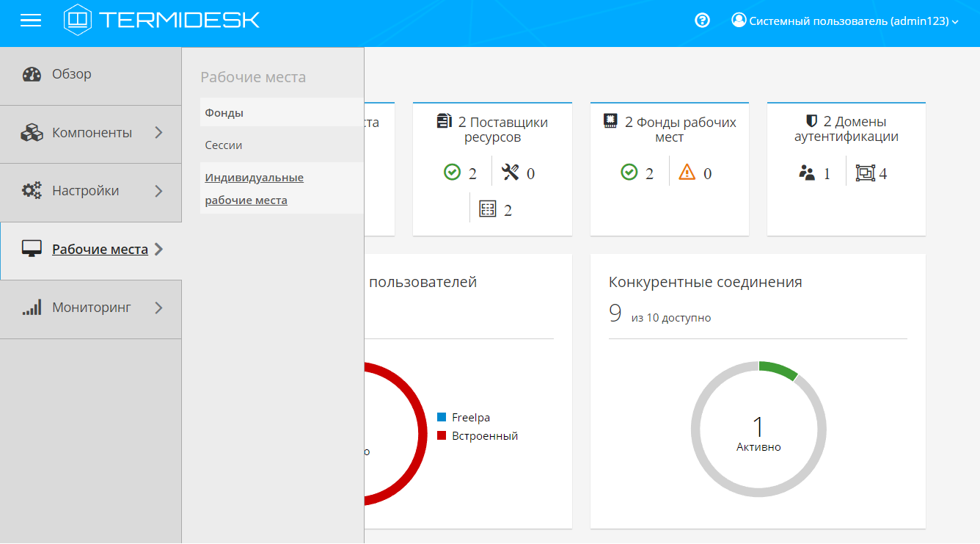Image resolution: width=980 pixels, height=544 pixels.
Task: Click the hamburger menu icon
Action: point(31,21)
